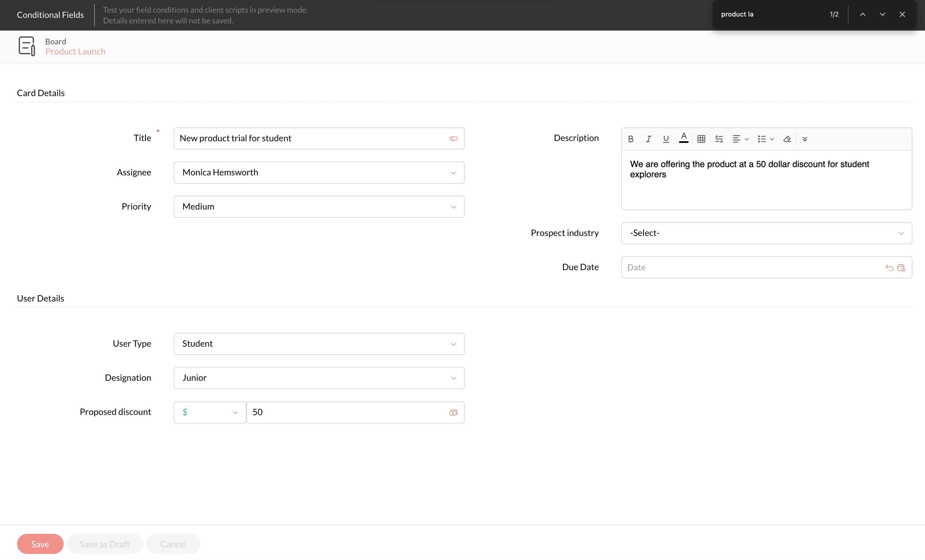Click the reset arrow in Due Date field

889,268
